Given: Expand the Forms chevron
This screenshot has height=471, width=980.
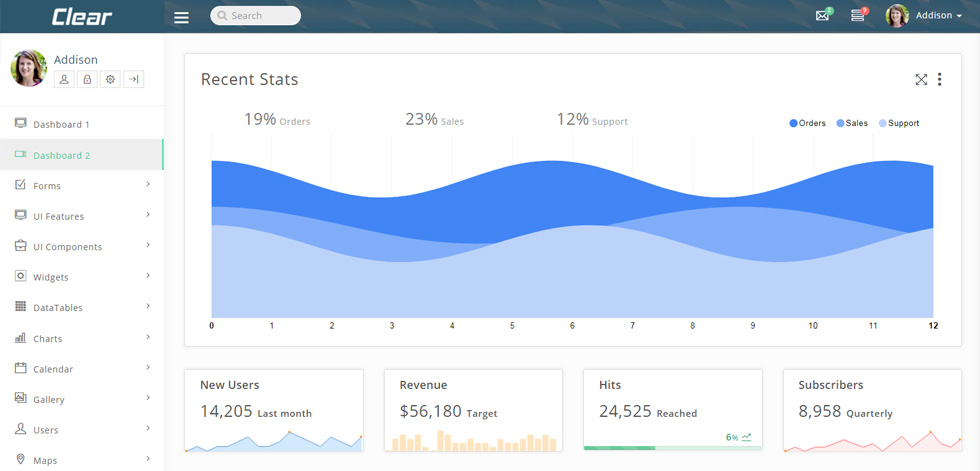Looking at the screenshot, I should (148, 184).
